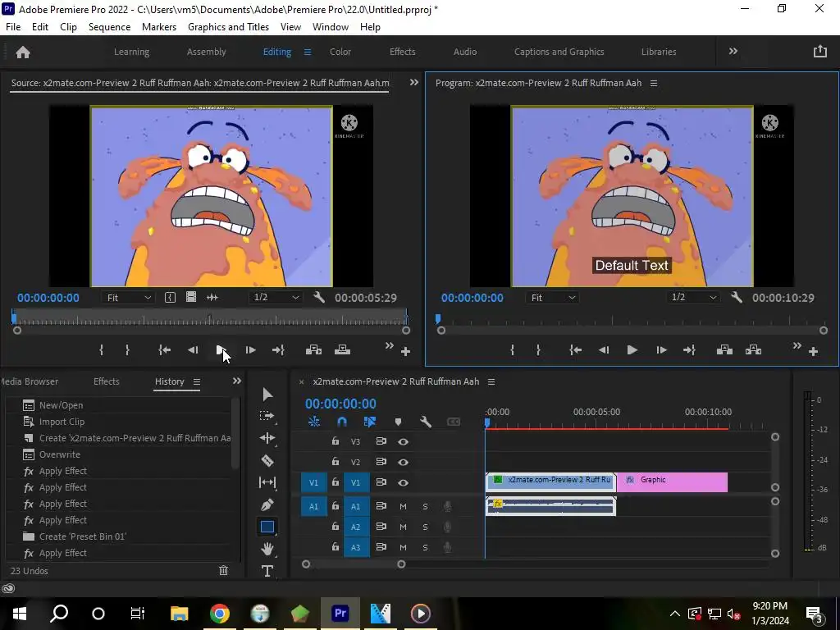Screen dimensions: 840x630
Task: Select the Rectangle tool
Action: [267, 527]
